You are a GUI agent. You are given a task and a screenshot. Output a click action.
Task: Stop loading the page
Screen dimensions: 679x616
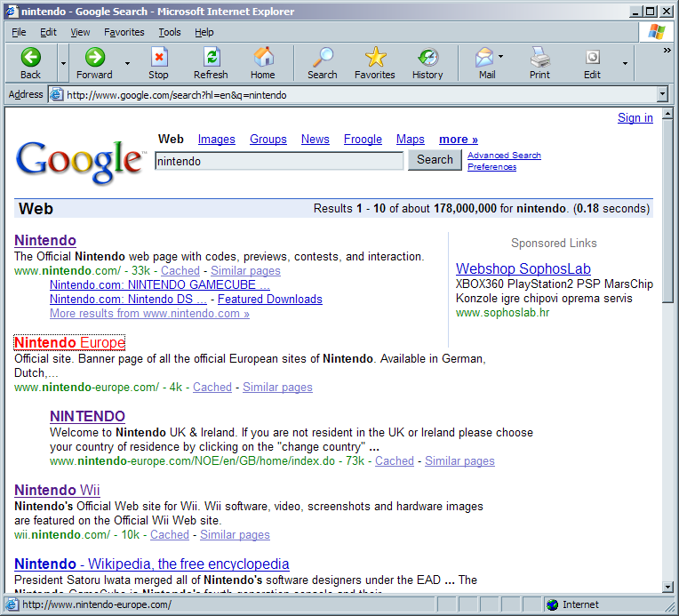[x=158, y=57]
